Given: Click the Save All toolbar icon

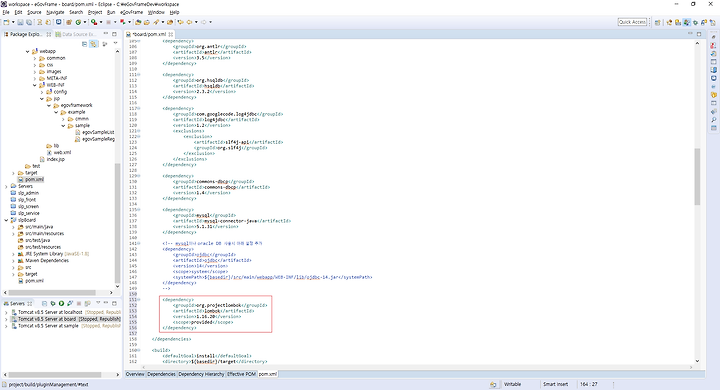Looking at the screenshot, I should (x=28, y=22).
